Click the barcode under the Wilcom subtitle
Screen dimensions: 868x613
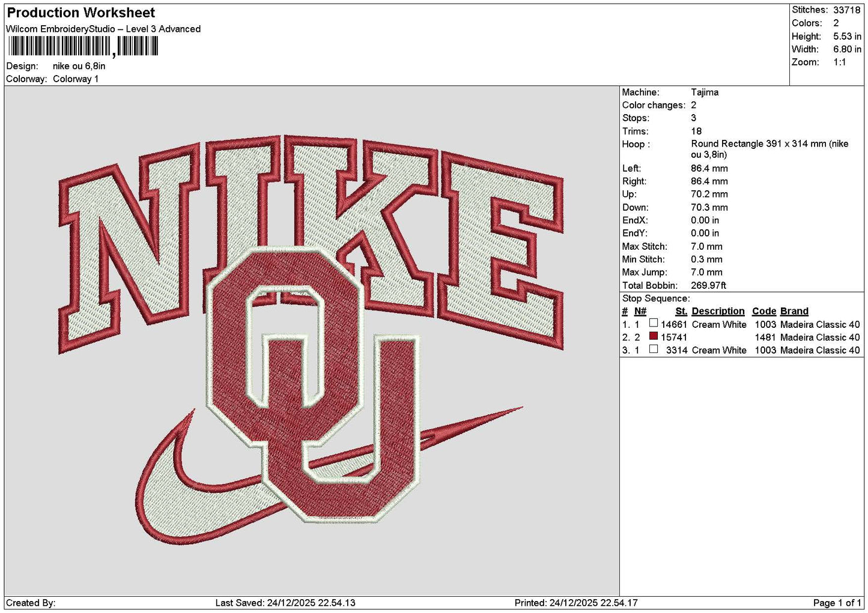click(x=83, y=46)
